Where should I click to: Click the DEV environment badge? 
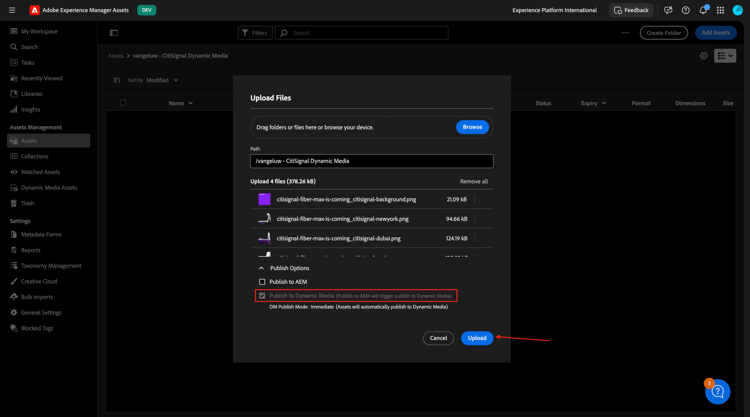[146, 10]
